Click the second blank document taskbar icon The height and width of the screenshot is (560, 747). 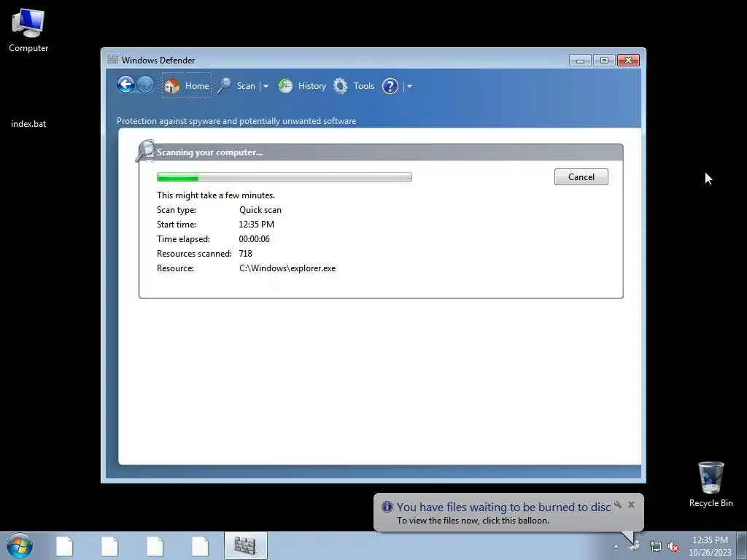[109, 546]
